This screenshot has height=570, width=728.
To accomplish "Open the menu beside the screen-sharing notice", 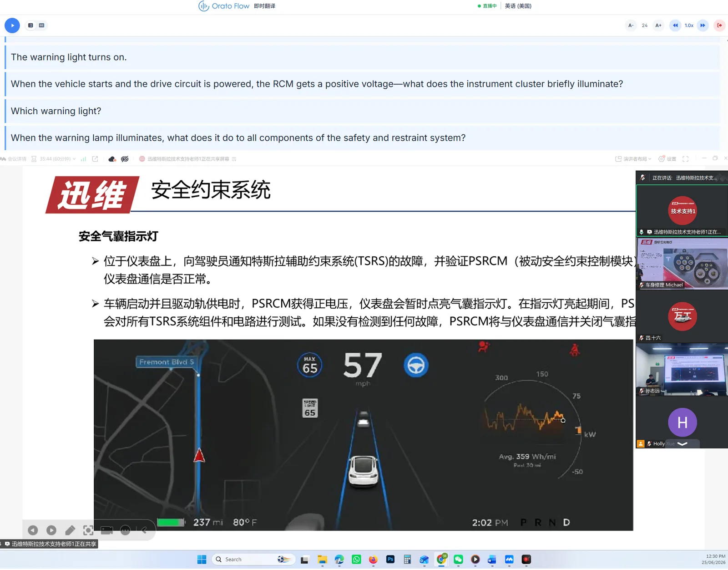I will click(234, 159).
